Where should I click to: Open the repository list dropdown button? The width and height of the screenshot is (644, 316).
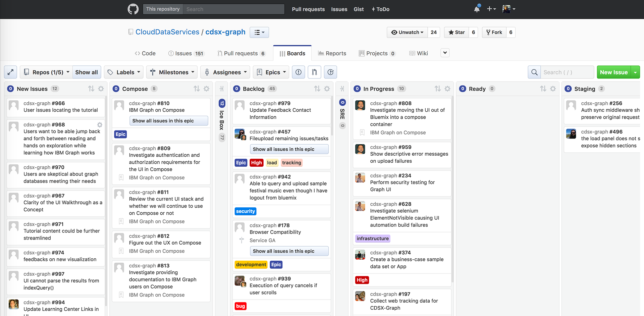click(259, 32)
